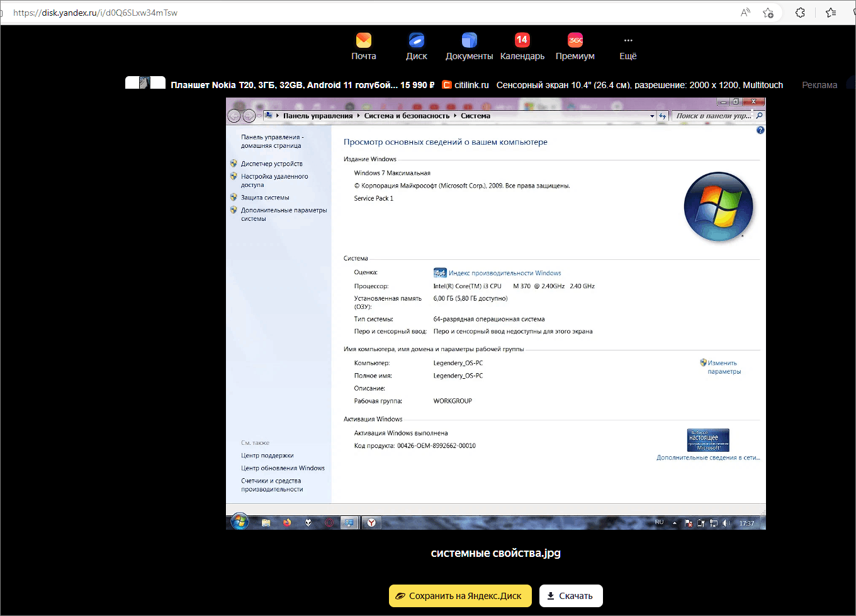
Task: Click the Windows 7 Максимальная edition text
Action: click(x=392, y=173)
